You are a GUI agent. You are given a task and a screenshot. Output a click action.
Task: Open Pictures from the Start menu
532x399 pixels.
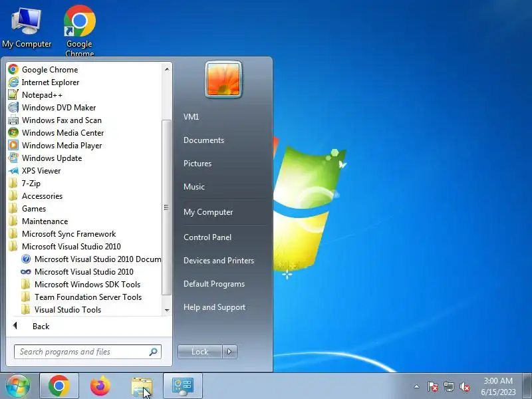coord(198,163)
